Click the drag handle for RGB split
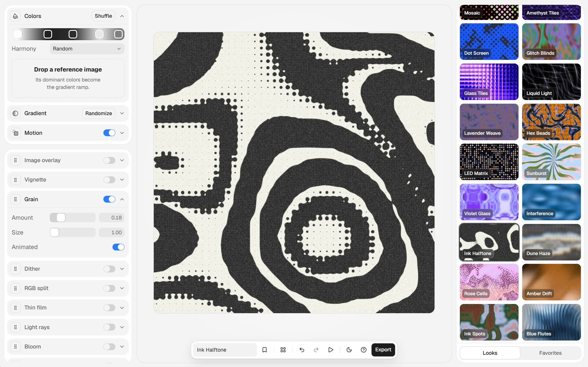 16,288
